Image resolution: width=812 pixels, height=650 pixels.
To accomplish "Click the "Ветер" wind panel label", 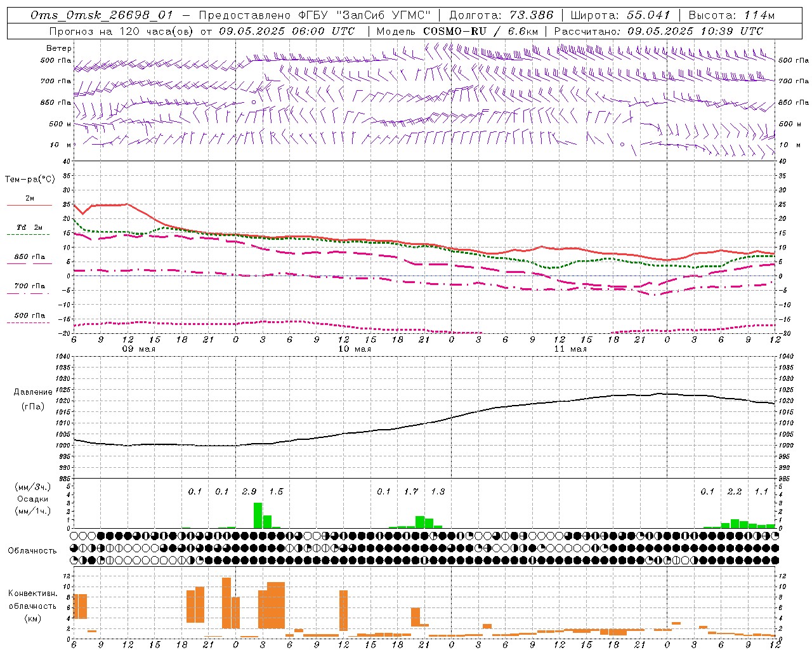I will click(x=59, y=48).
